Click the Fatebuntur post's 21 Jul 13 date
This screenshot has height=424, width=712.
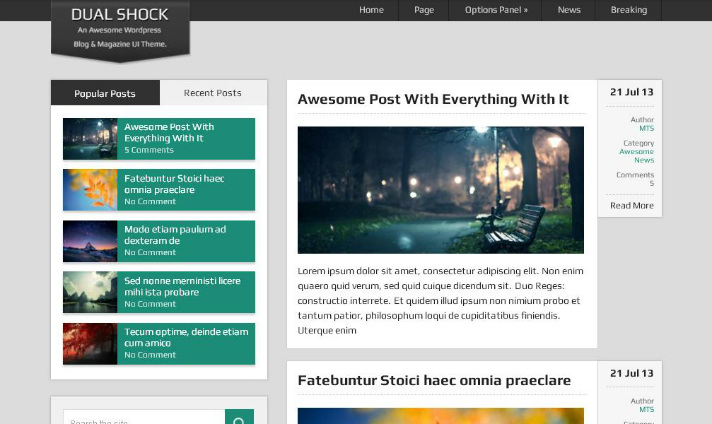click(632, 374)
